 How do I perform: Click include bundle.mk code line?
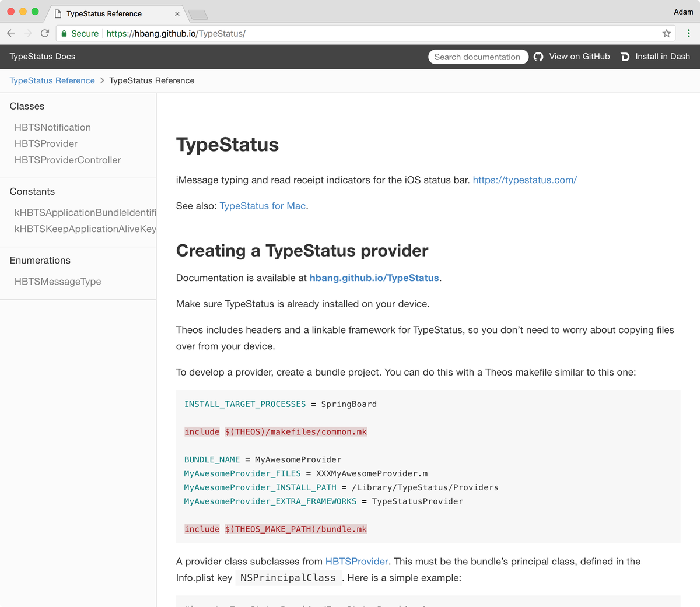(276, 529)
